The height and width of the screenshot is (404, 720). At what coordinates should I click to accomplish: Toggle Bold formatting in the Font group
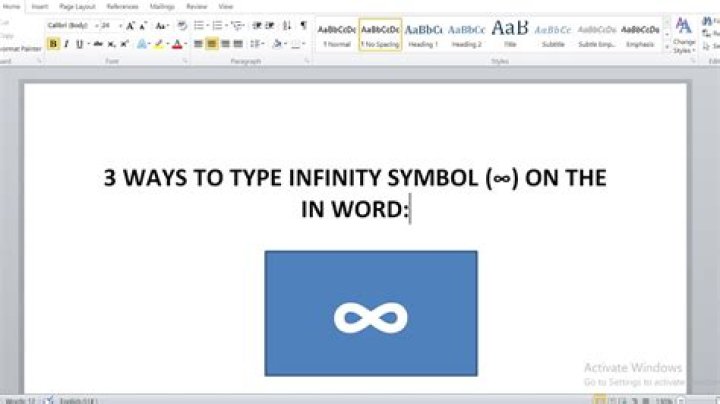tap(53, 44)
